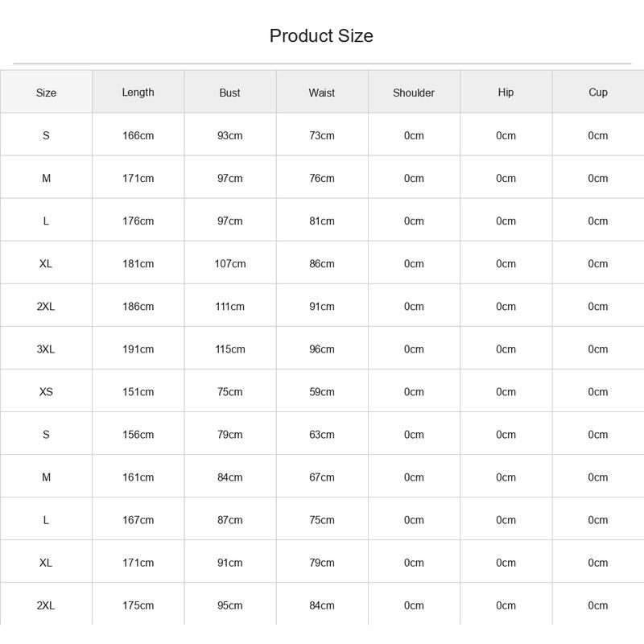Click the XS size row label

pos(46,392)
